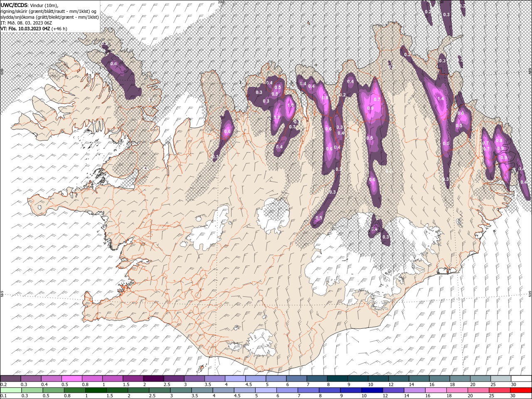This screenshot has height=399, width=532.
Task: Pick the dark teal 8 swatch in upper legend
Action: click(x=337, y=379)
